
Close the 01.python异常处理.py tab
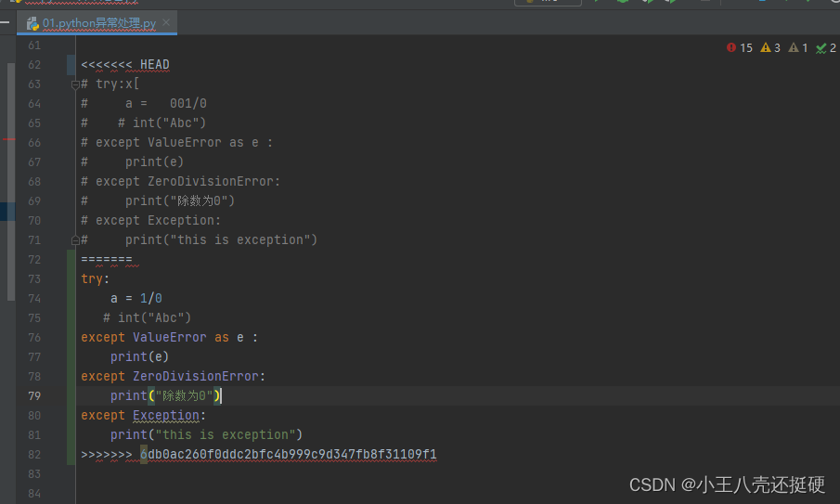click(166, 22)
